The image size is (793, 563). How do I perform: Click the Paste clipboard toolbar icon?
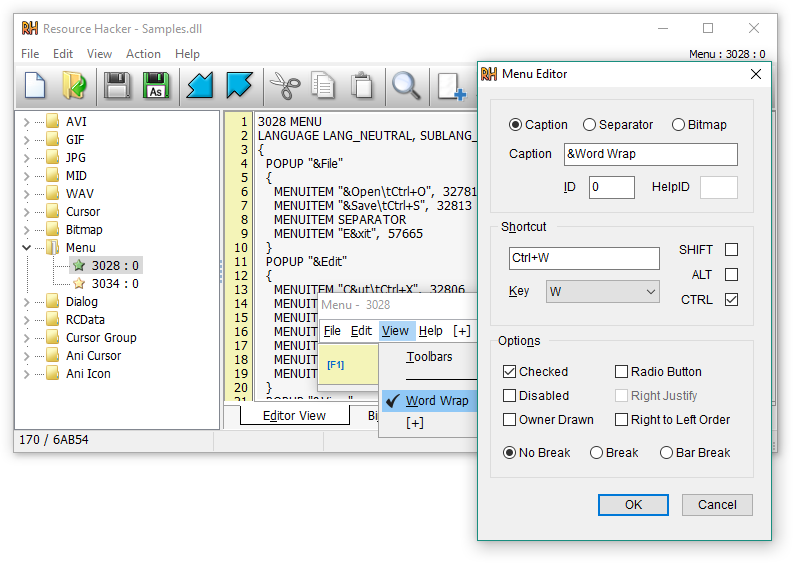[x=362, y=86]
